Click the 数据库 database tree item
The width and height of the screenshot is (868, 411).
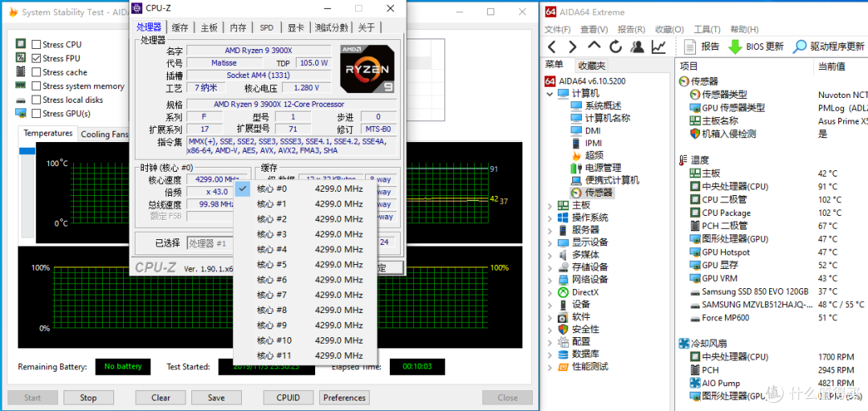(x=579, y=354)
